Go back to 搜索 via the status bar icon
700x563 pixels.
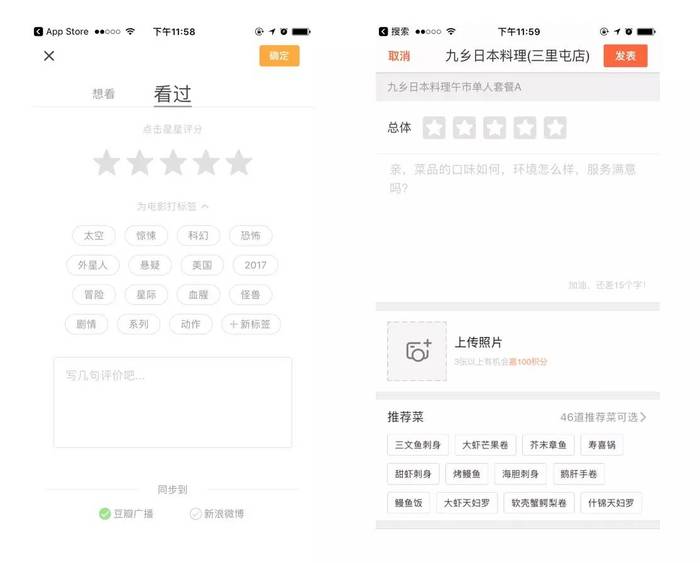point(383,31)
